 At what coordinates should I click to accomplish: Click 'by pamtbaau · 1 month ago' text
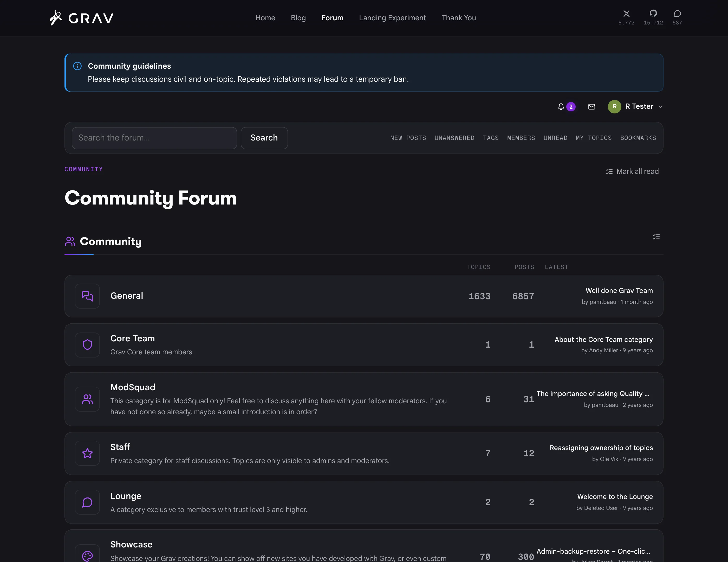617,302
